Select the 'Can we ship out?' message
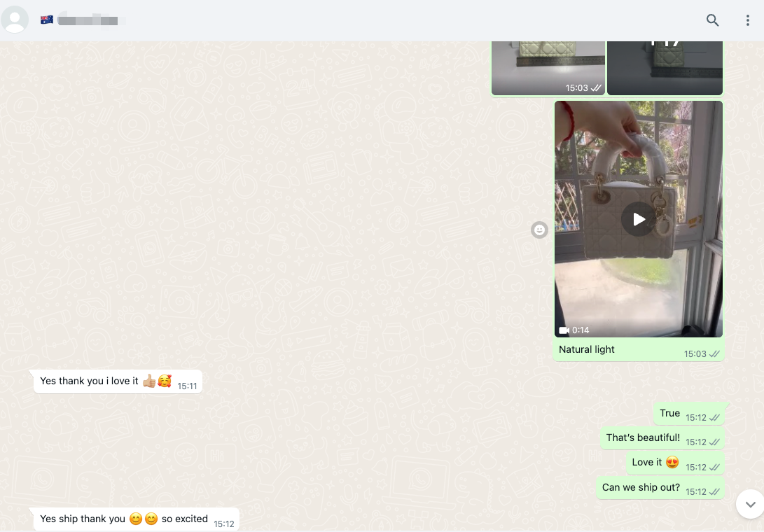 [660, 488]
